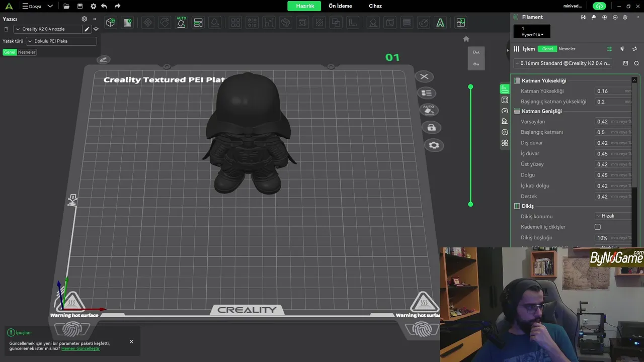Click the Creality Print logo icon
The width and height of the screenshot is (644, 362).
(9, 7)
